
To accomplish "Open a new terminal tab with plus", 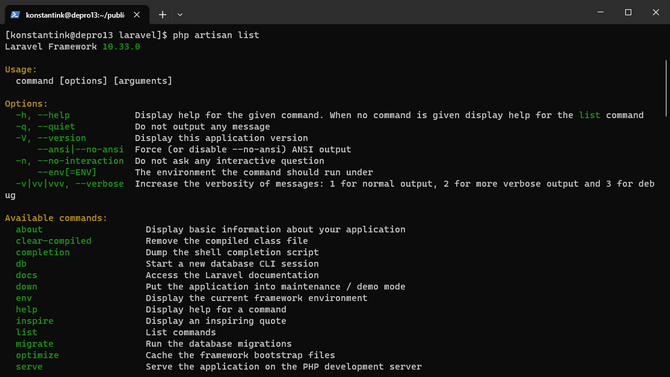I will pyautogui.click(x=162, y=15).
